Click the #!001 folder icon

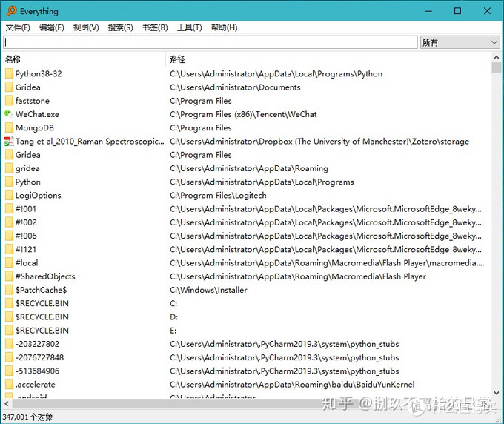9,208
